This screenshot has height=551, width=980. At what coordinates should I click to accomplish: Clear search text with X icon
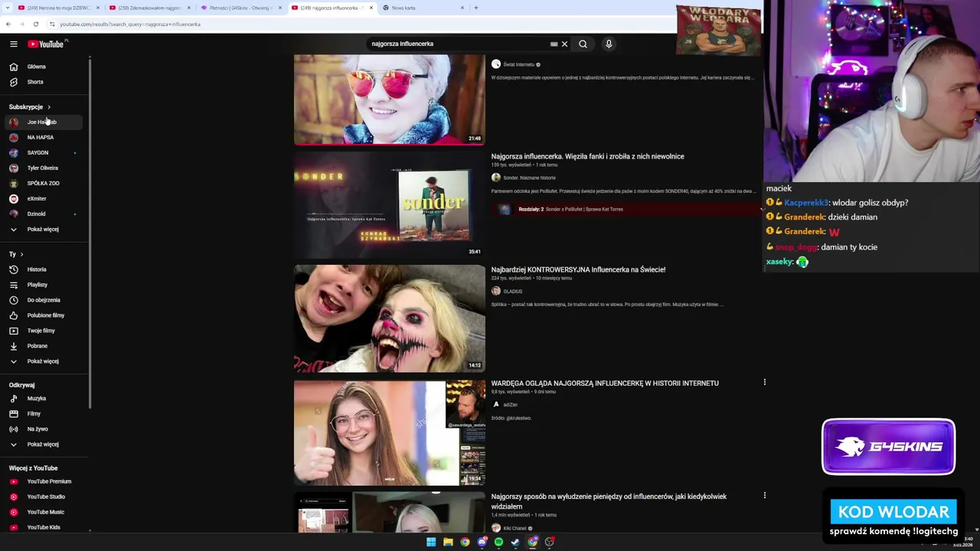click(x=564, y=44)
